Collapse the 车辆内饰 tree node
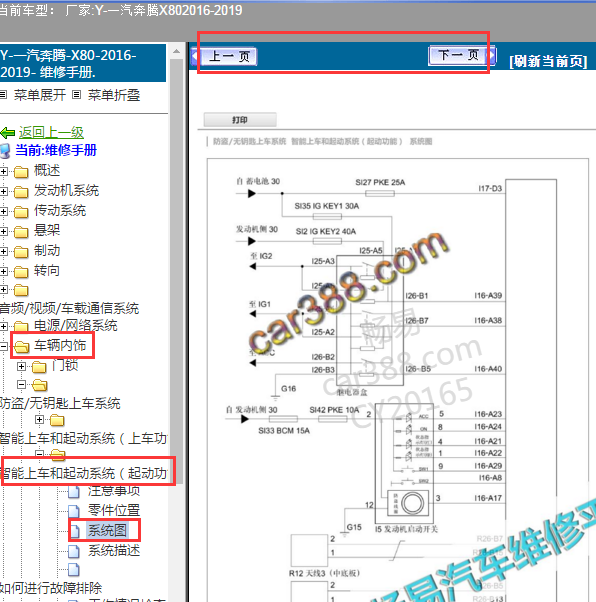The image size is (596, 602). [x=3, y=346]
